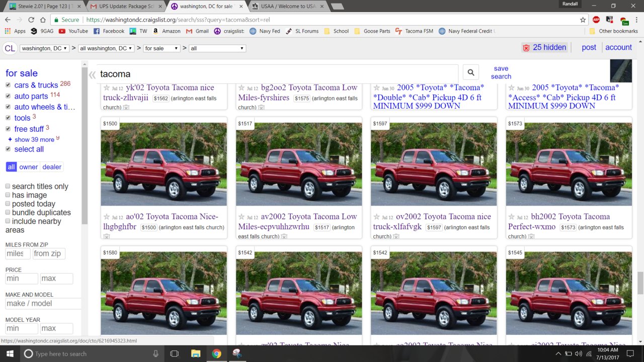
Task: Open File Explorer from taskbar
Action: click(x=196, y=353)
